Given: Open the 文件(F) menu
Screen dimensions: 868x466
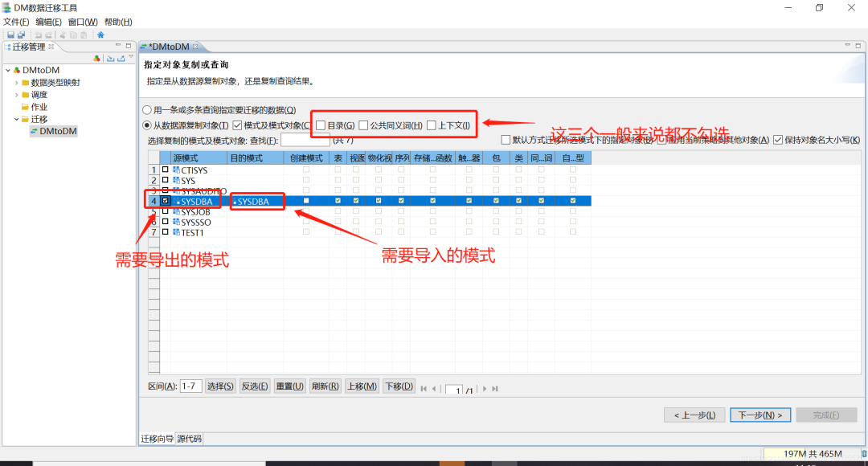Looking at the screenshot, I should point(16,22).
